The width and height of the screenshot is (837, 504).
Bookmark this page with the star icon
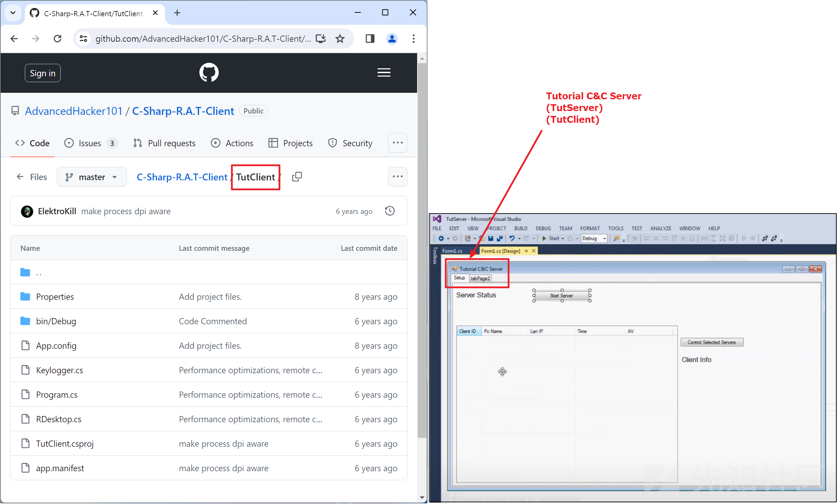[x=340, y=39]
